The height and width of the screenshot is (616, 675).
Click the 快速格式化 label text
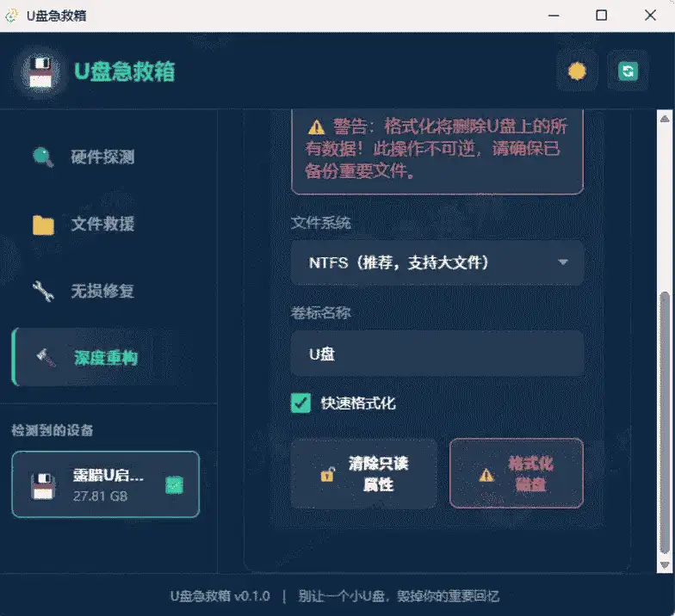coord(358,403)
